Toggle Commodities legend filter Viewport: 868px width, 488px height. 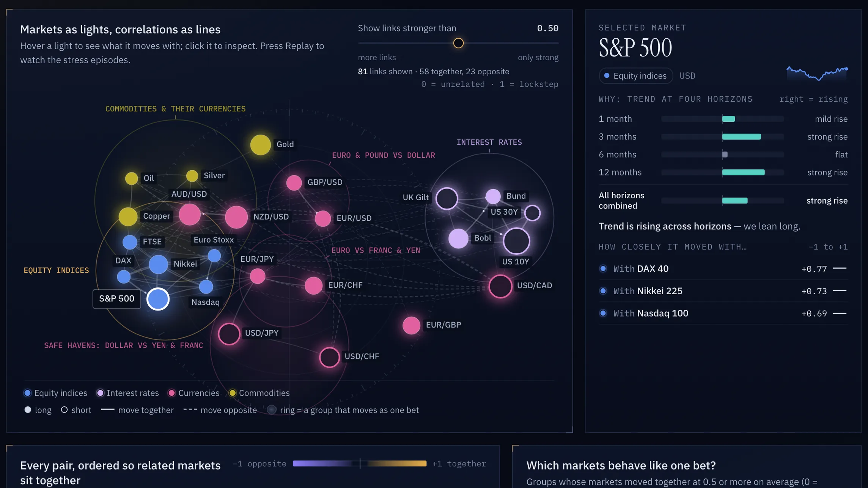[x=259, y=393]
